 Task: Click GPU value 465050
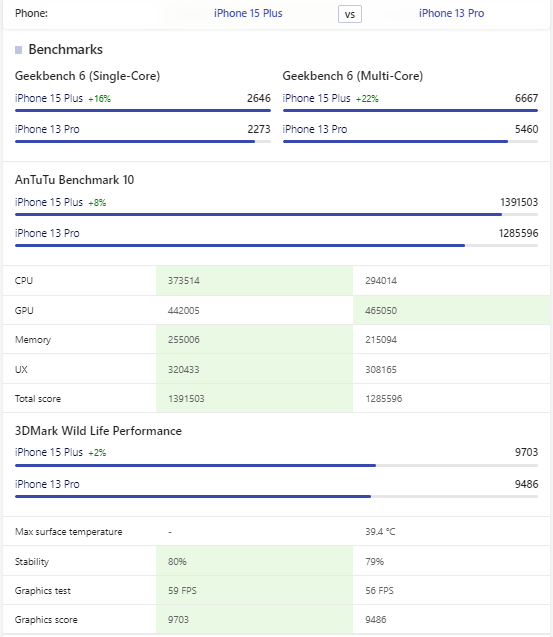pyautogui.click(x=381, y=311)
